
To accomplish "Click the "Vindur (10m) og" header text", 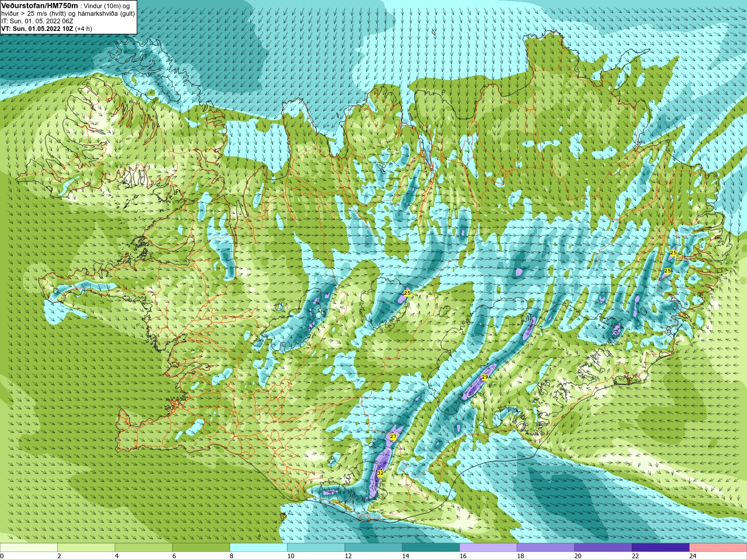I will (x=107, y=6).
